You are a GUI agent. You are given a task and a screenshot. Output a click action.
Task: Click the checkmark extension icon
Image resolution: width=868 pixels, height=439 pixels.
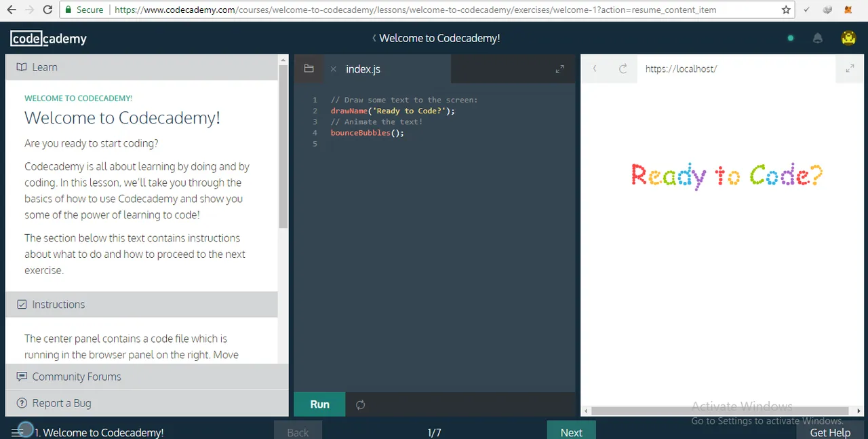(x=806, y=10)
